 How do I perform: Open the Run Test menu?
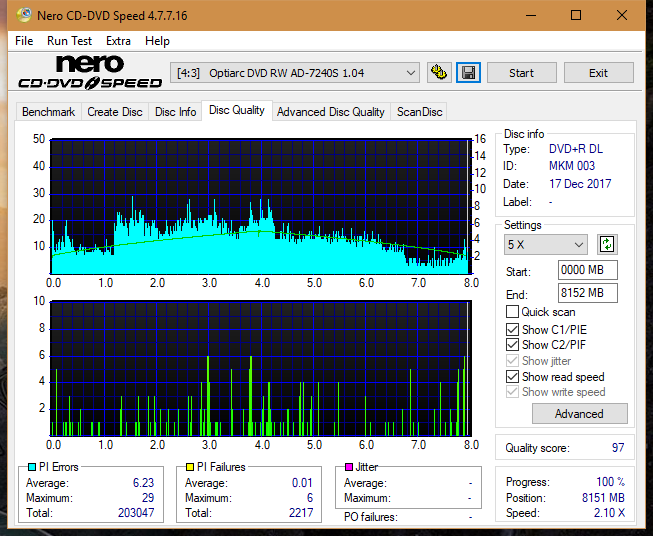click(x=69, y=41)
